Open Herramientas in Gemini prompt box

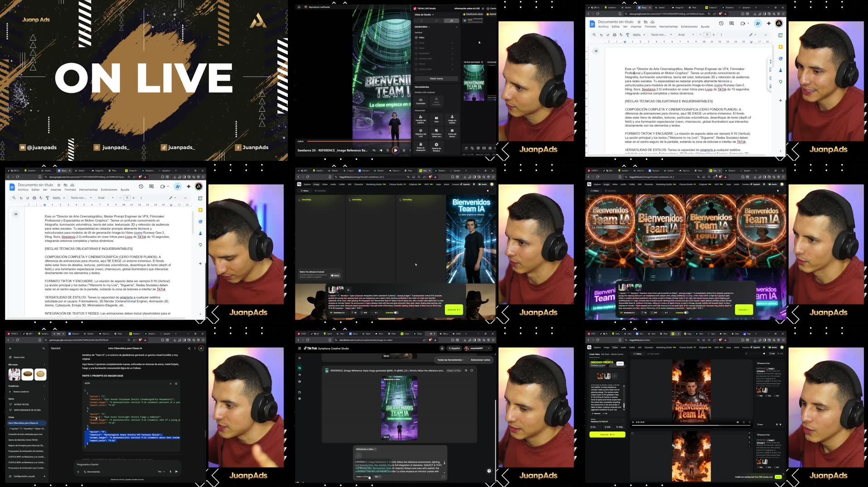pos(92,472)
